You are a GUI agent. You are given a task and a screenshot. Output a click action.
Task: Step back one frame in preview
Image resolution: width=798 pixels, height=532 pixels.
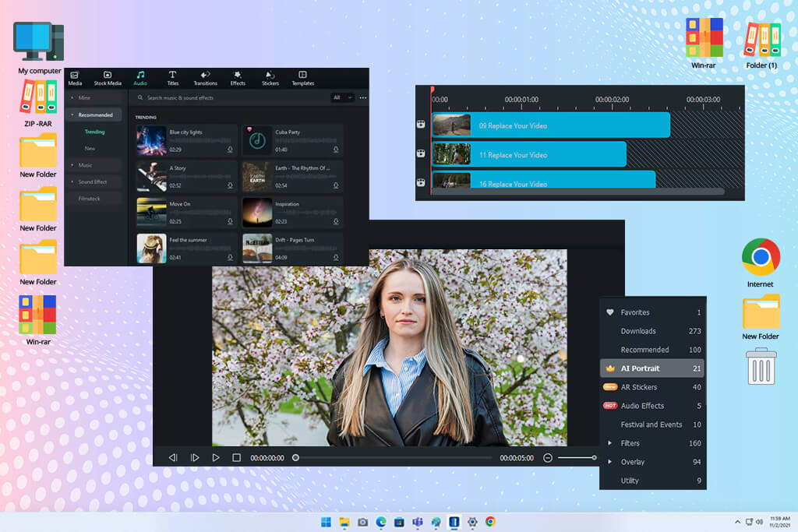pos(173,458)
